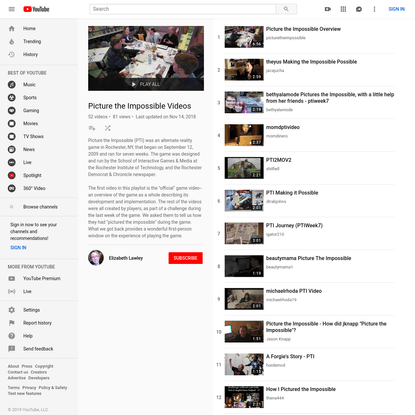Open How I Pictured the Impossible thumbnail

pos(244,397)
